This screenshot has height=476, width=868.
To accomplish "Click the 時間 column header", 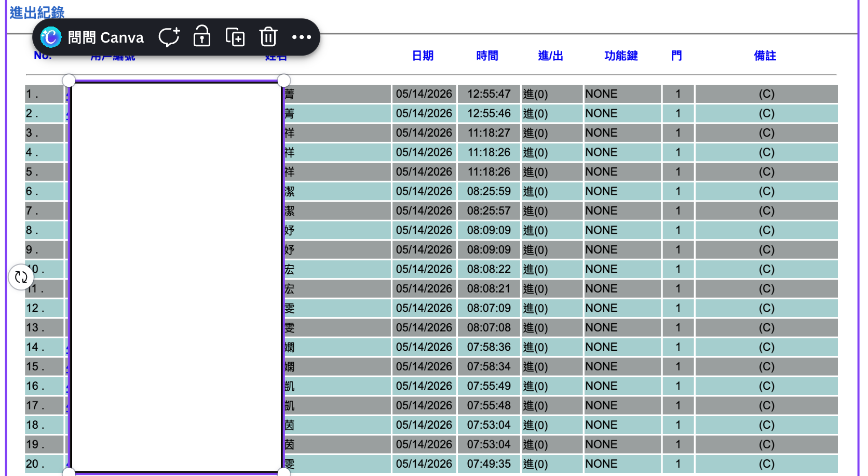I will (487, 56).
